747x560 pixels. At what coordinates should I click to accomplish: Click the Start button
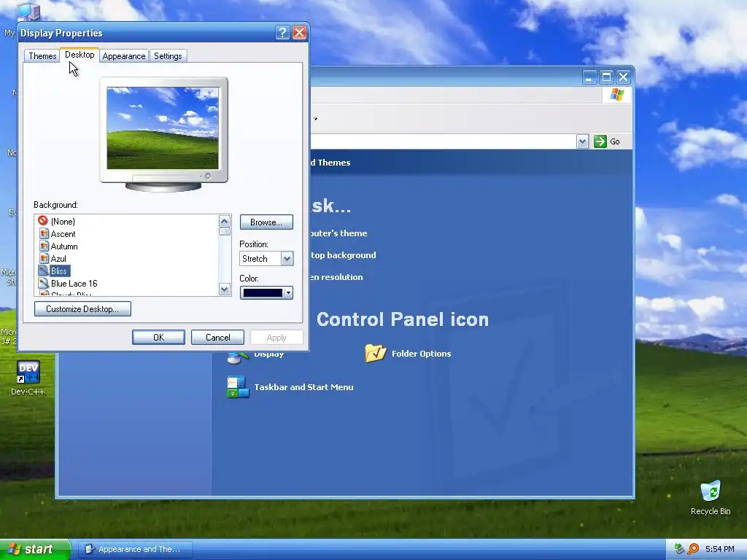coord(35,549)
